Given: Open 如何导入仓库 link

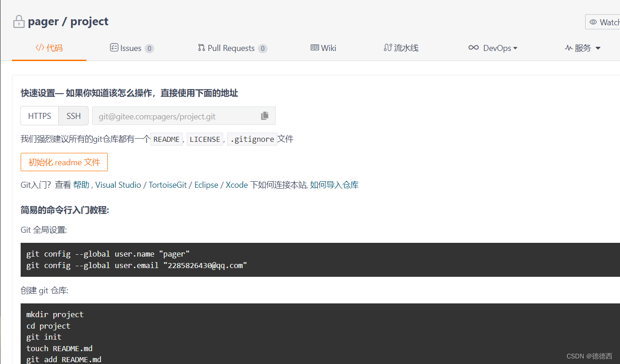Looking at the screenshot, I should [x=335, y=185].
